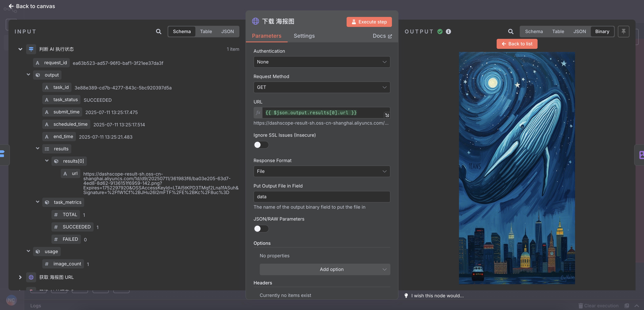Click the expand logs chevron icon
The width and height of the screenshot is (644, 310).
[x=637, y=306]
